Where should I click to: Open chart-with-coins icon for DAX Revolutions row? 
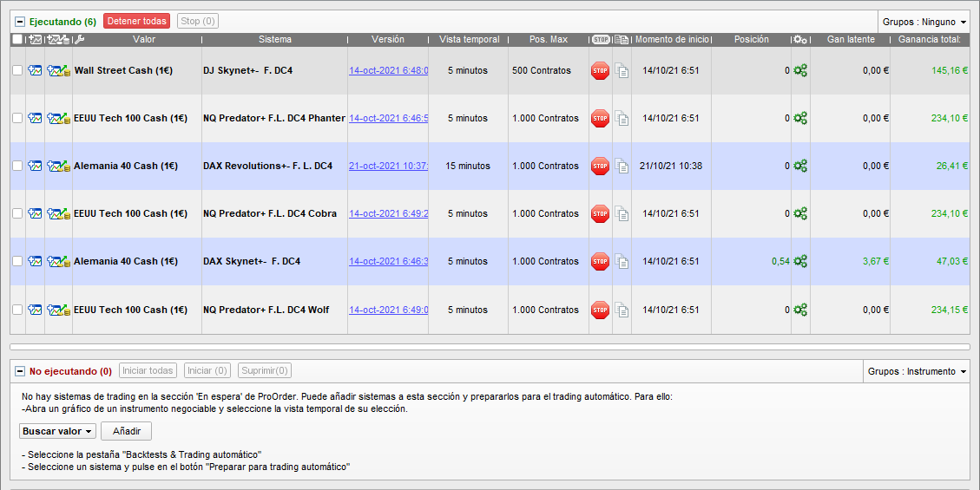pos(59,166)
